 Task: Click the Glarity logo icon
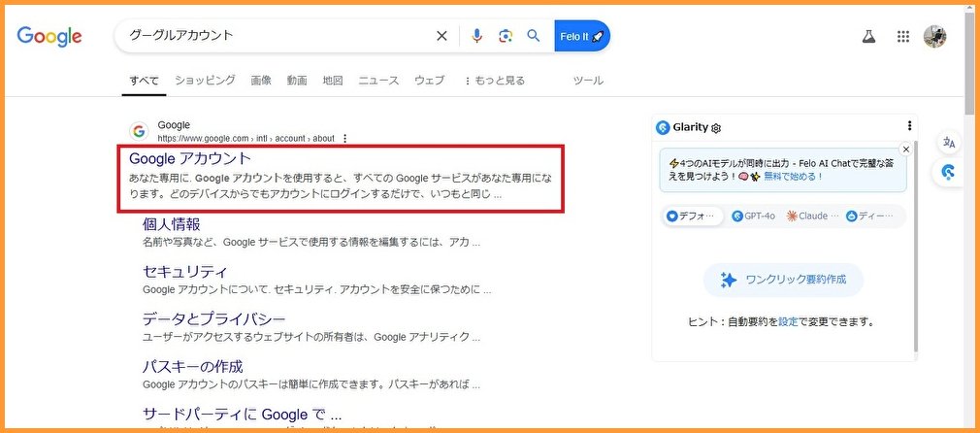pyautogui.click(x=663, y=127)
